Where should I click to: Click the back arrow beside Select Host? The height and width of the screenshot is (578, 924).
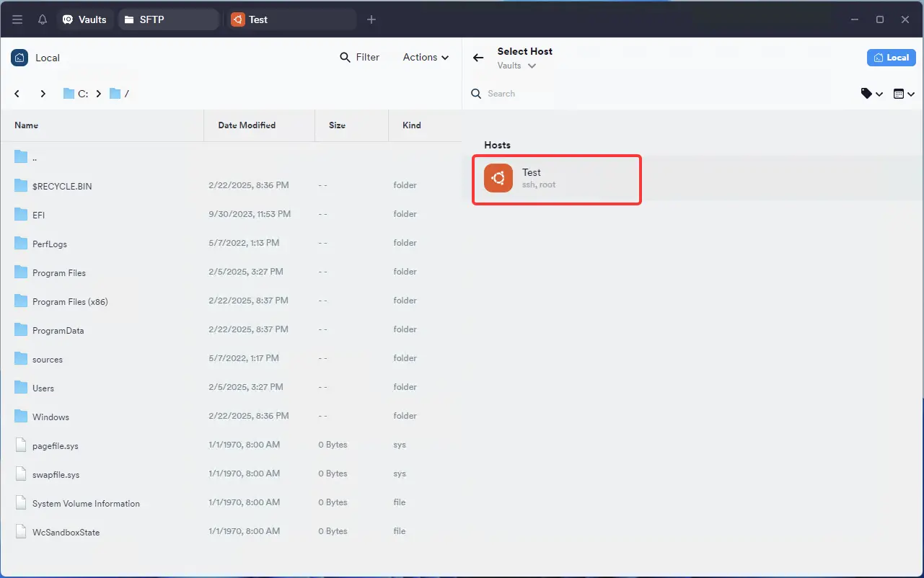pyautogui.click(x=478, y=58)
